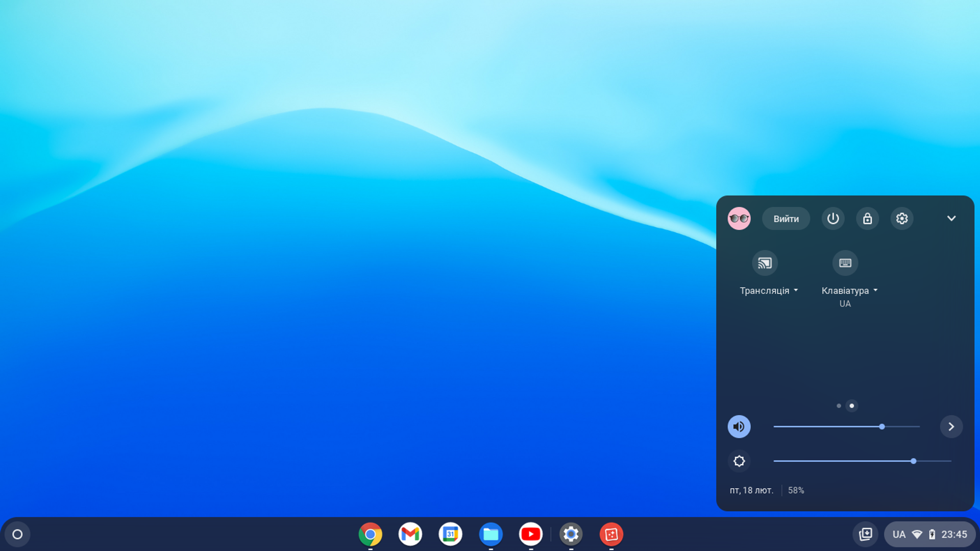This screenshot has width=980, height=551.
Task: Open Google Chrome from the shelf
Action: tap(370, 534)
